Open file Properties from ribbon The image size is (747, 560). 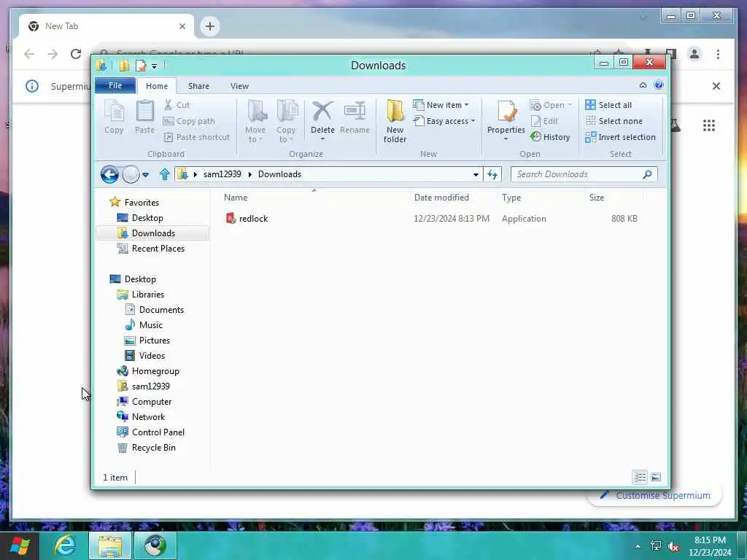506,120
